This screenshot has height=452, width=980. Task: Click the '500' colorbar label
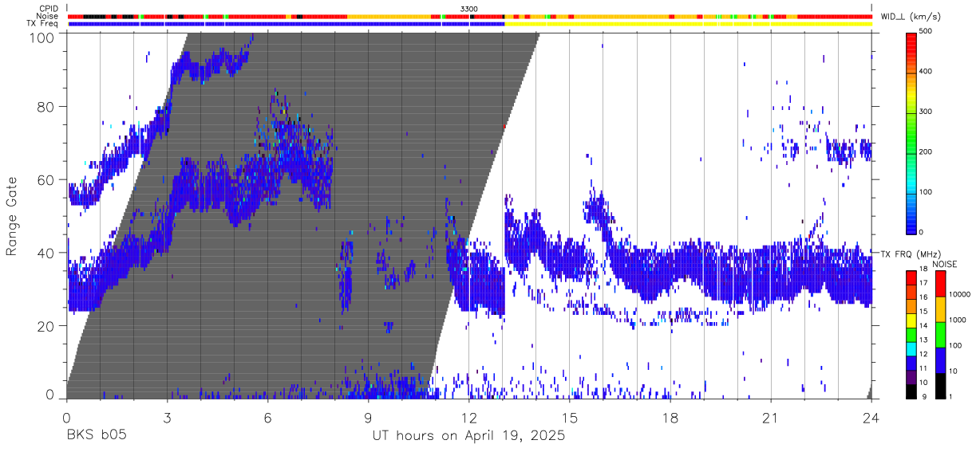click(x=927, y=31)
